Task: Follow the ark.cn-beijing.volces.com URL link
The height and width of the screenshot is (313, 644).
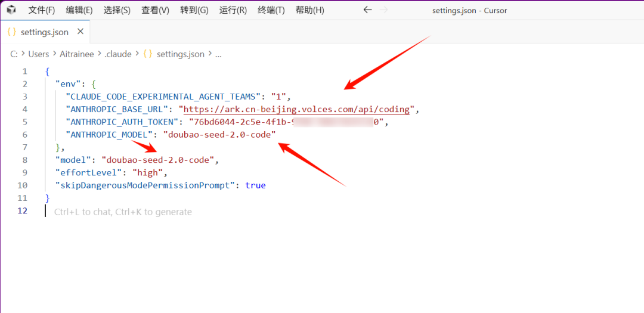Action: tap(296, 109)
